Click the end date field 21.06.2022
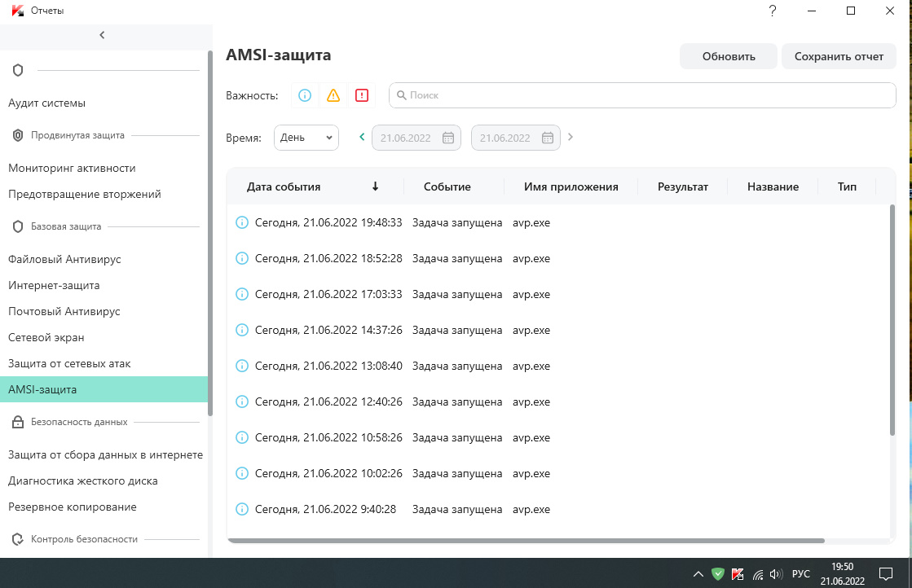Screen dimensions: 912x588 [x=516, y=138]
